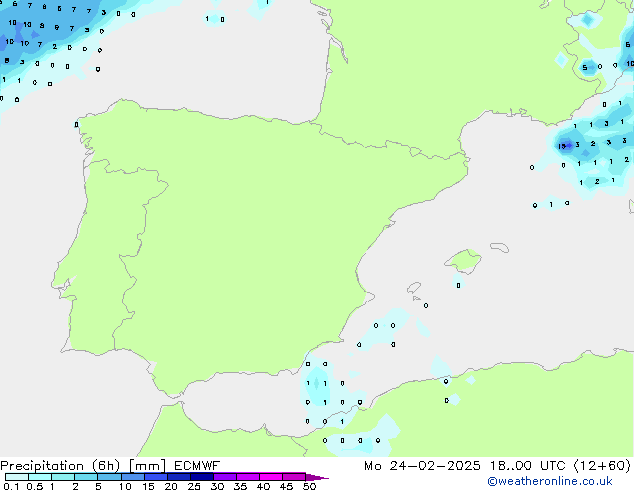The height and width of the screenshot is (490, 634).
Task: Click the '0.1' legend scale label
Action: pos(11,486)
